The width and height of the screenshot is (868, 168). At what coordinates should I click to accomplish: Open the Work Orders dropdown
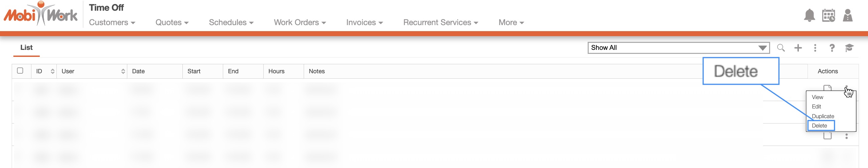(300, 23)
